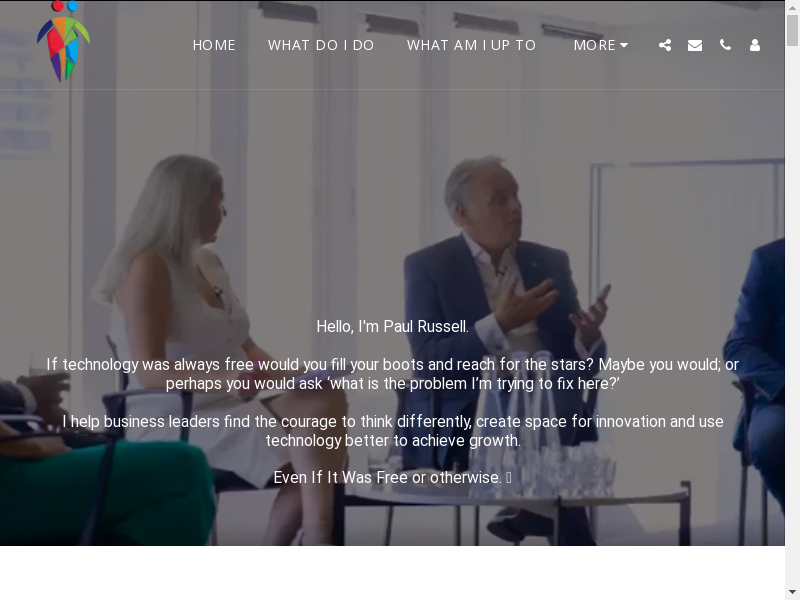Click the vertical scrollbar thumb
Viewport: 800px width, 600px height.
click(792, 31)
